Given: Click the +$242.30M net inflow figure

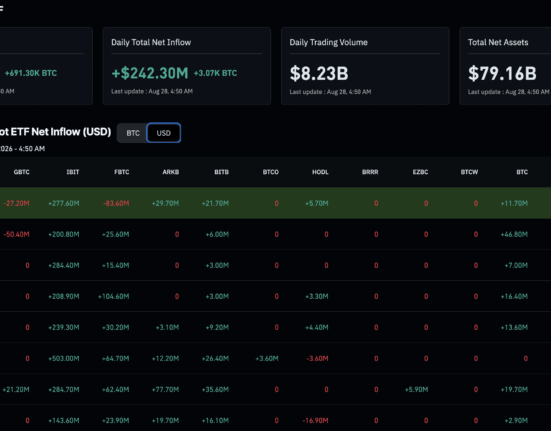Looking at the screenshot, I should click(150, 73).
